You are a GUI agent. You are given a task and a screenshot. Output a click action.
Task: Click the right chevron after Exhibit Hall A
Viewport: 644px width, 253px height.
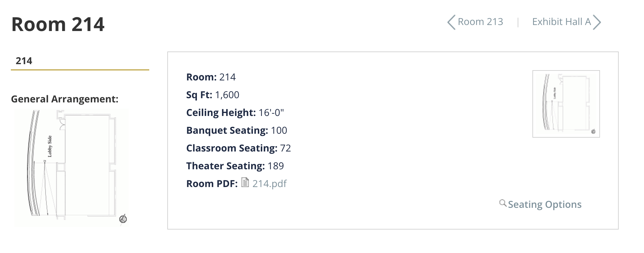[x=597, y=22]
